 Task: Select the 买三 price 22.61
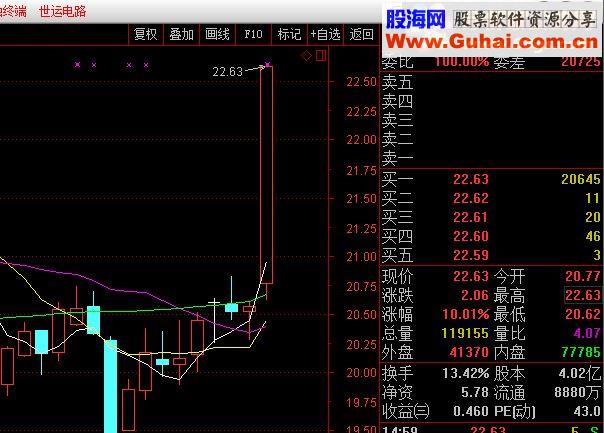click(x=471, y=217)
